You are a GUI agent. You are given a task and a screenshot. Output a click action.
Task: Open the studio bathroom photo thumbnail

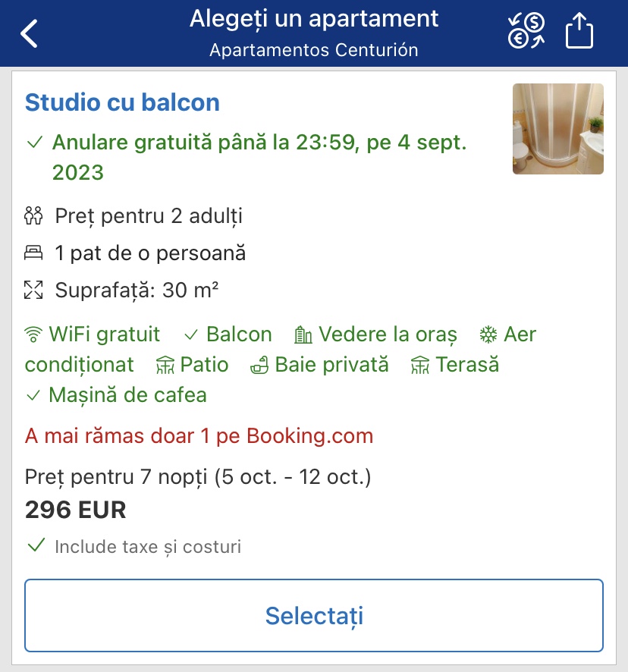(557, 129)
